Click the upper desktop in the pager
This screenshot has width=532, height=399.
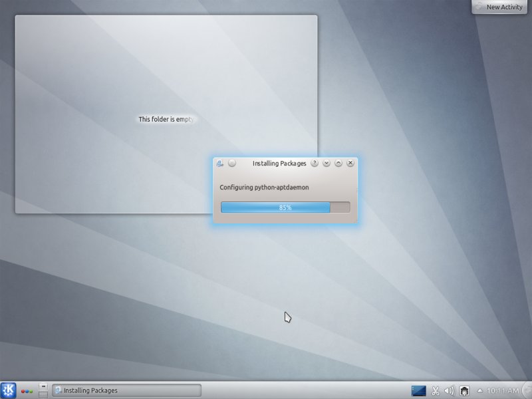(43, 386)
